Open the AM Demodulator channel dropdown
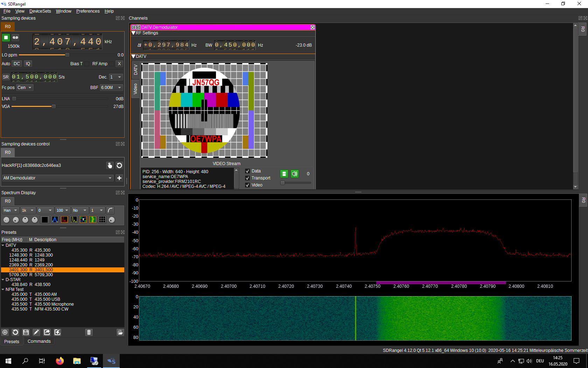The image size is (588, 368). pos(58,178)
